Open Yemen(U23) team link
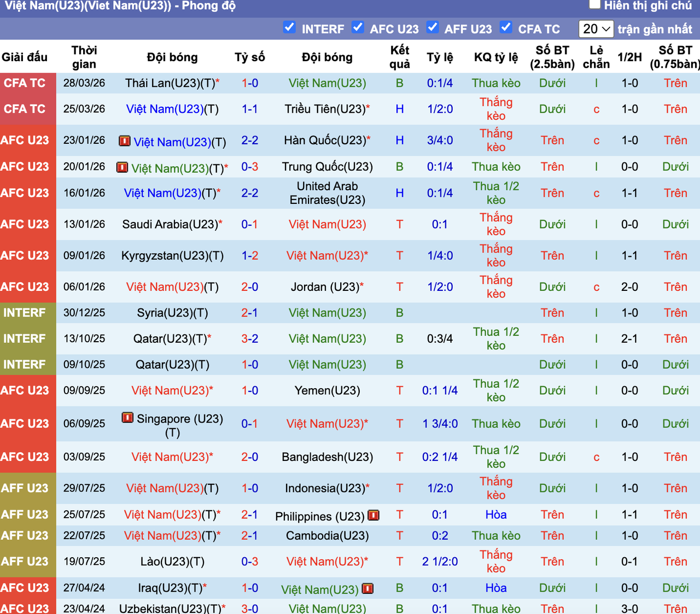700x614 pixels. [328, 390]
